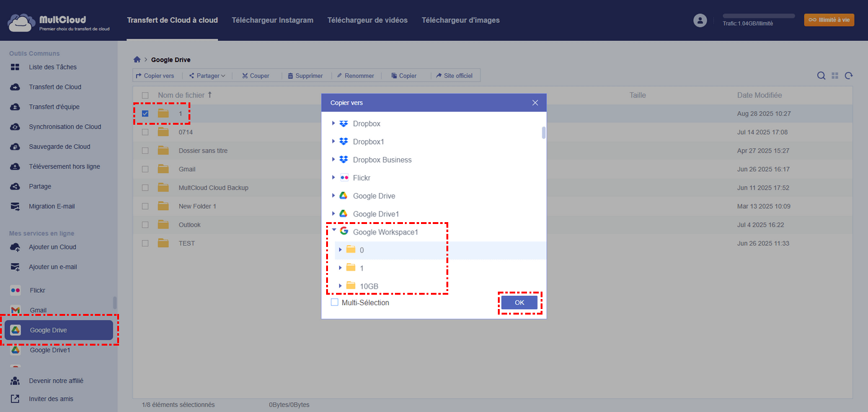
Task: Expand Dropbox in the dialog tree
Action: pyautogui.click(x=334, y=123)
